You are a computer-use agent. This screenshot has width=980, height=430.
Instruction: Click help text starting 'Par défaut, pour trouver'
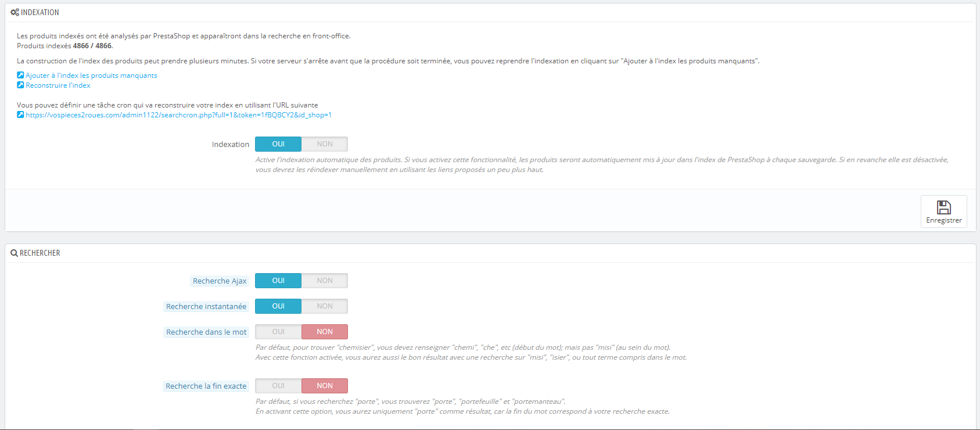[463, 347]
